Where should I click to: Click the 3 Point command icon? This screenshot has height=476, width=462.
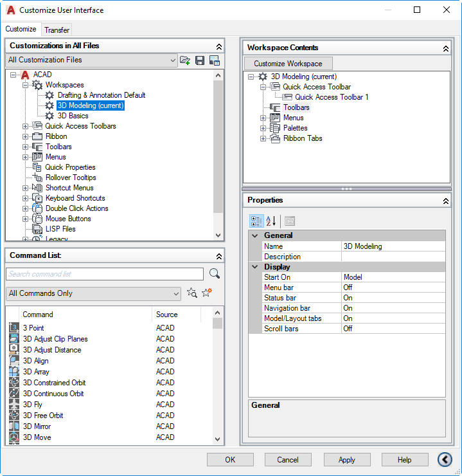click(x=14, y=327)
